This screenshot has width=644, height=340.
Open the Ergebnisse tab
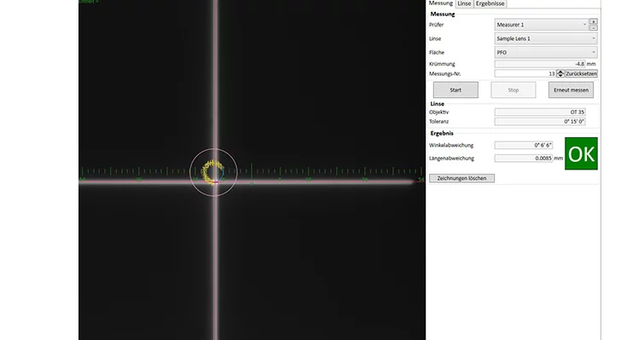pyautogui.click(x=490, y=3)
